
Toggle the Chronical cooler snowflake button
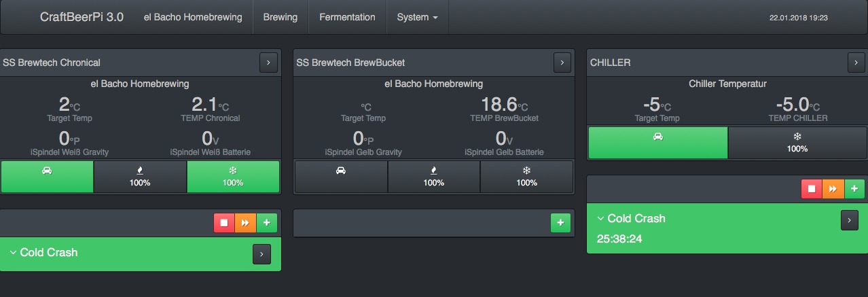[x=233, y=177]
